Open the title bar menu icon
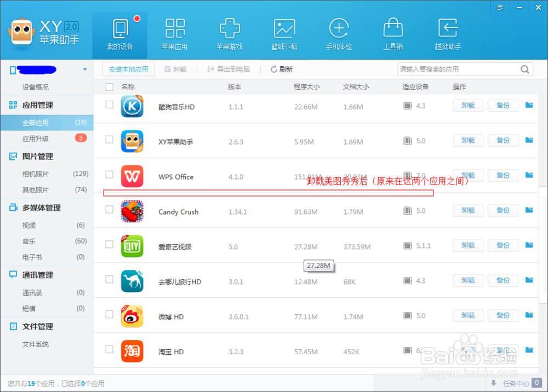Image resolution: width=548 pixels, height=392 pixels. [500, 7]
